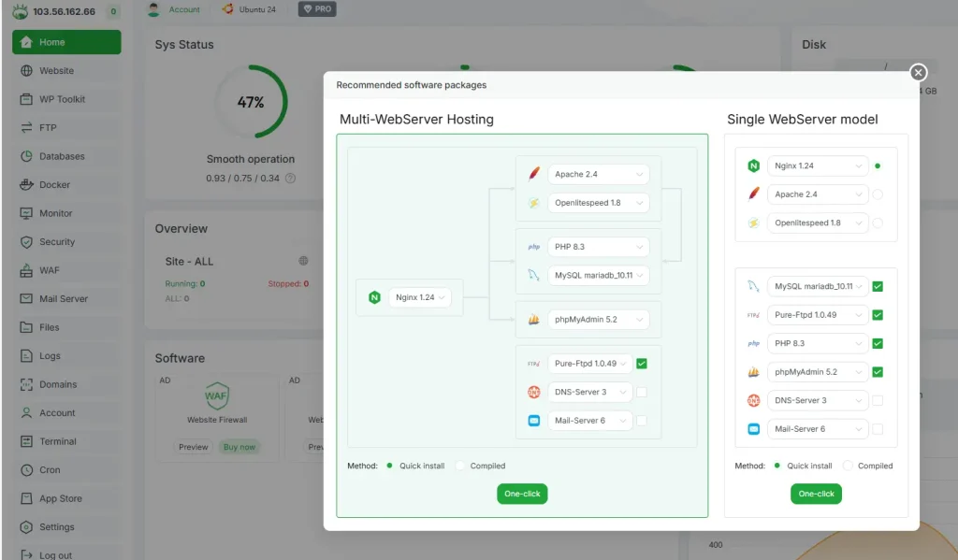Image resolution: width=958 pixels, height=560 pixels.
Task: Click the Apache feather icon in Single WebServer
Action: point(753,194)
